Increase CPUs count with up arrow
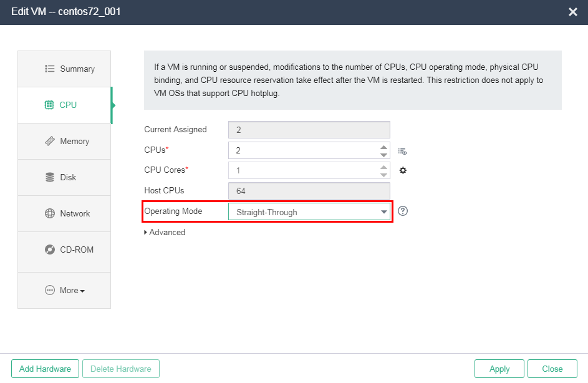This screenshot has height=383, width=588. [383, 147]
